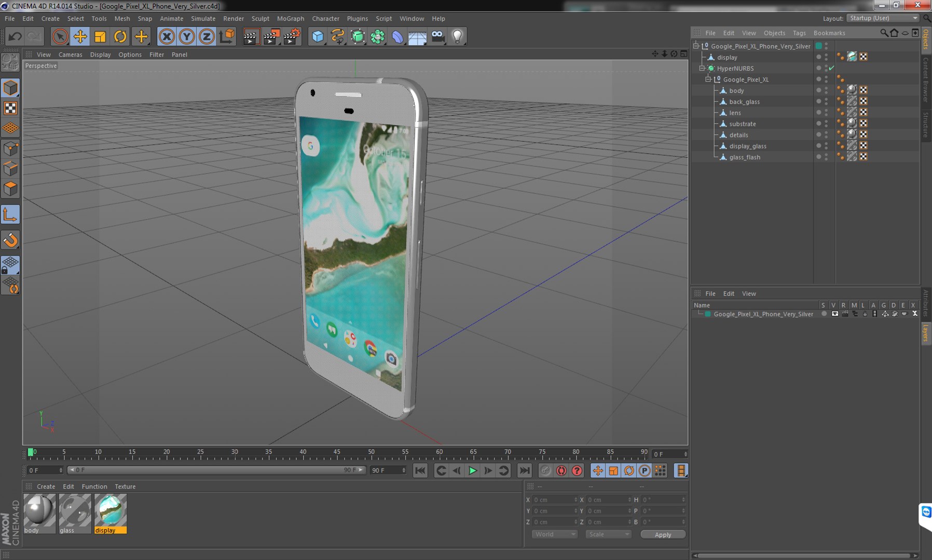This screenshot has width=932, height=560.
Task: Go to start of animation
Action: 420,470
